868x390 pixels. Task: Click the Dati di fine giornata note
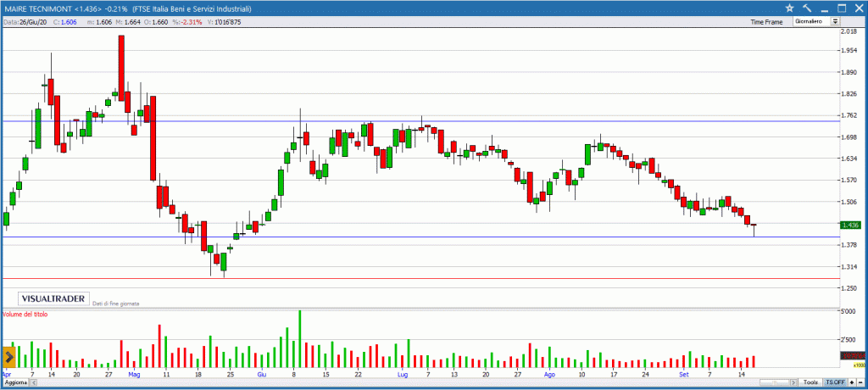pyautogui.click(x=115, y=304)
